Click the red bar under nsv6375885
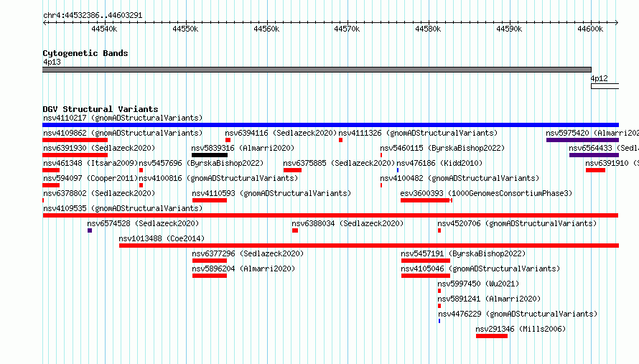This screenshot has width=639, height=364. (x=292, y=170)
